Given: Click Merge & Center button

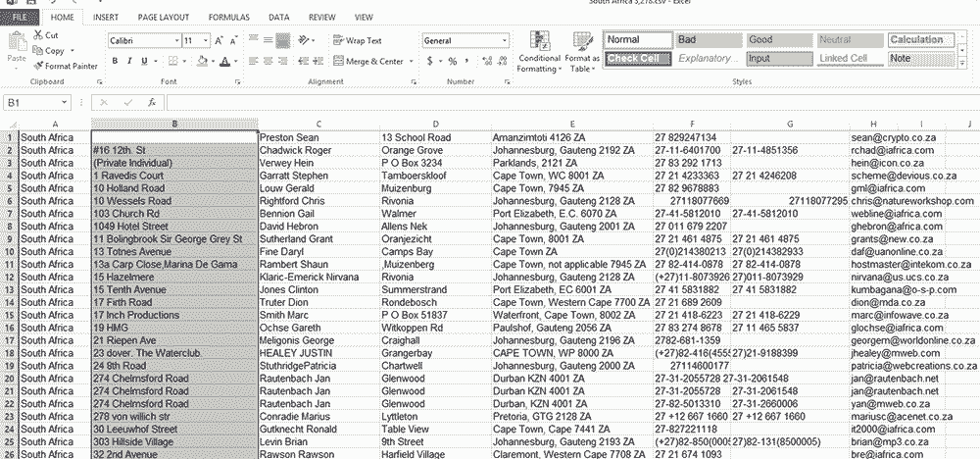Looking at the screenshot, I should (x=368, y=61).
